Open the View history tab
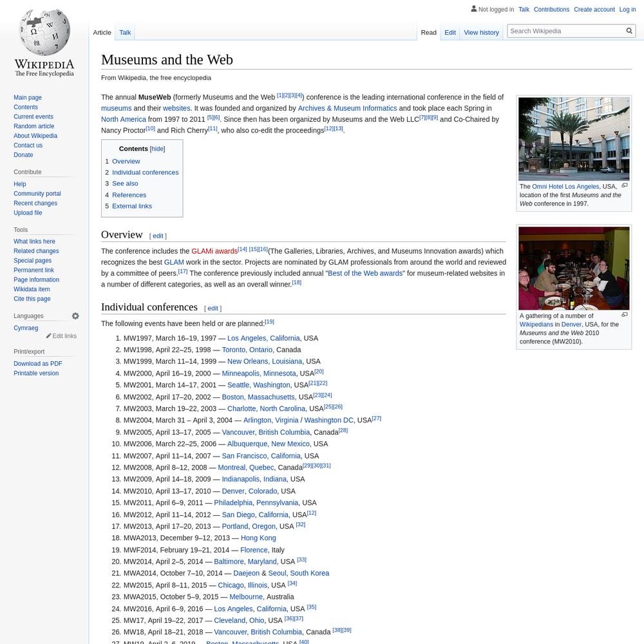The image size is (644, 644). pyautogui.click(x=481, y=32)
